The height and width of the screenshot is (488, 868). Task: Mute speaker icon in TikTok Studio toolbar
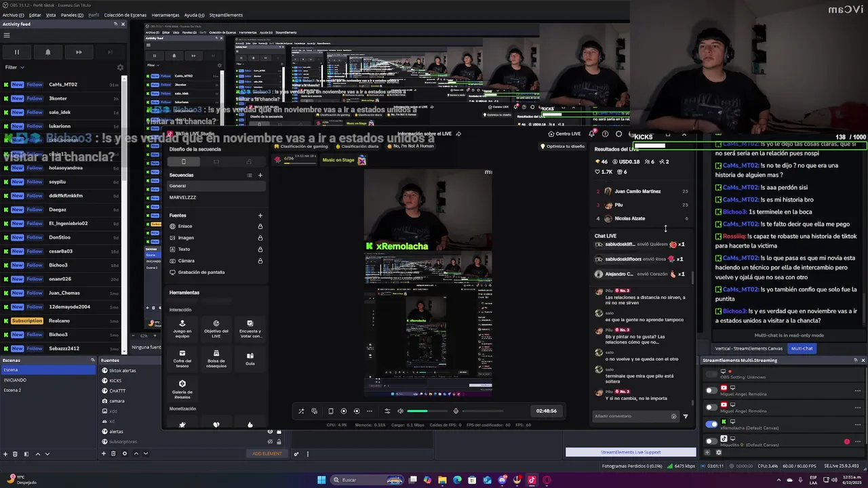tap(400, 411)
